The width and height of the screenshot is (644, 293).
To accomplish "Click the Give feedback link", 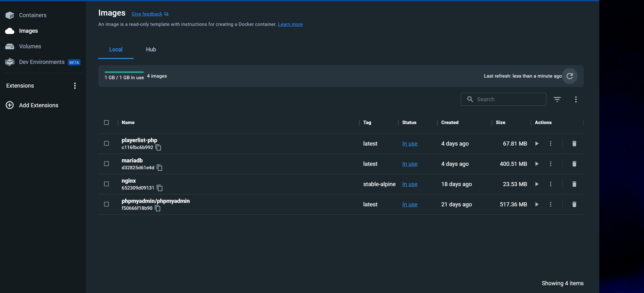I will (x=147, y=14).
